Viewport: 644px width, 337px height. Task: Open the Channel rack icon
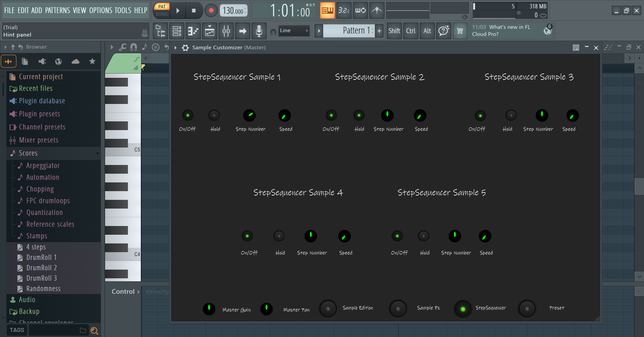pyautogui.click(x=177, y=31)
